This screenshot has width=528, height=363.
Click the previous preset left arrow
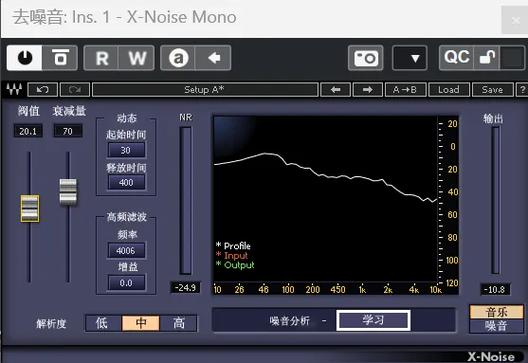(335, 90)
